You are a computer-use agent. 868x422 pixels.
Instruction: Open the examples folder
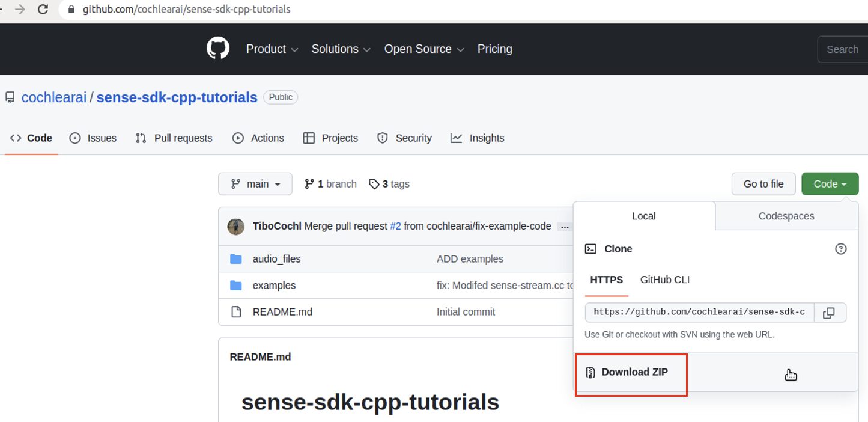point(275,286)
